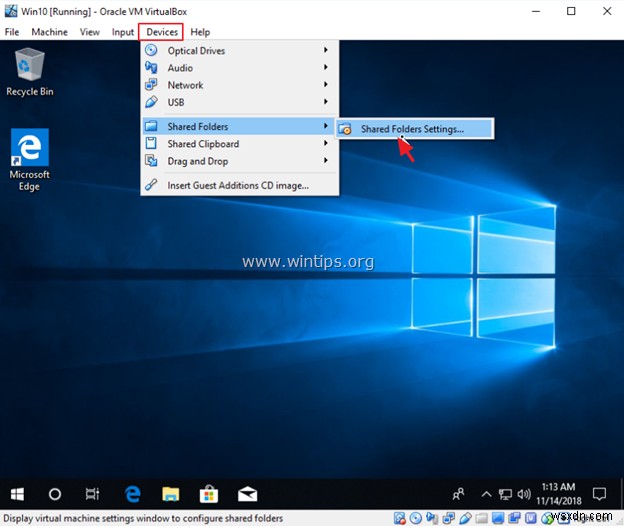Click display indicator in VirtualBox status bar
Image resolution: width=624 pixels, height=526 pixels.
coord(498,518)
